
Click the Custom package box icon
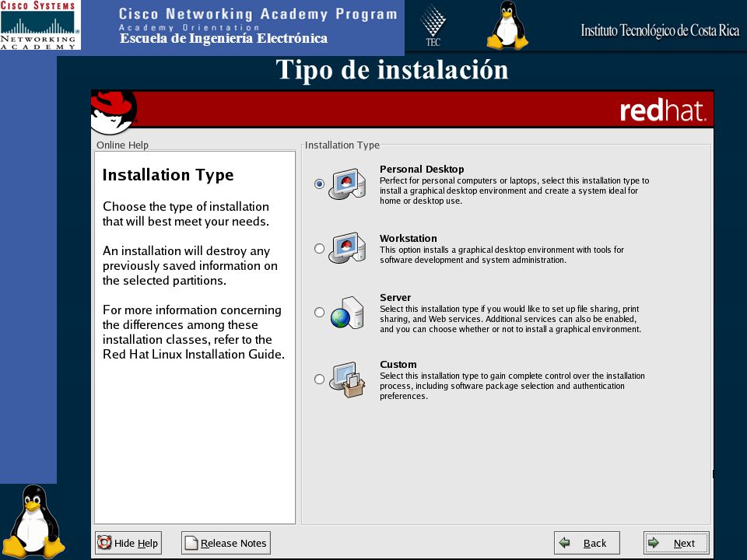[x=347, y=379]
